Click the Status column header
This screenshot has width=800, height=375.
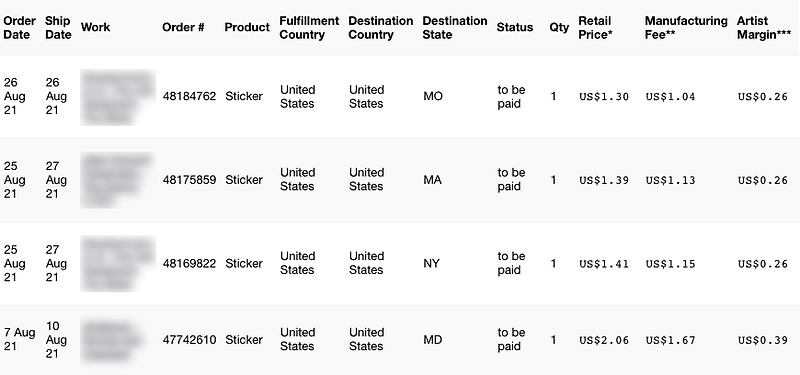click(x=515, y=28)
